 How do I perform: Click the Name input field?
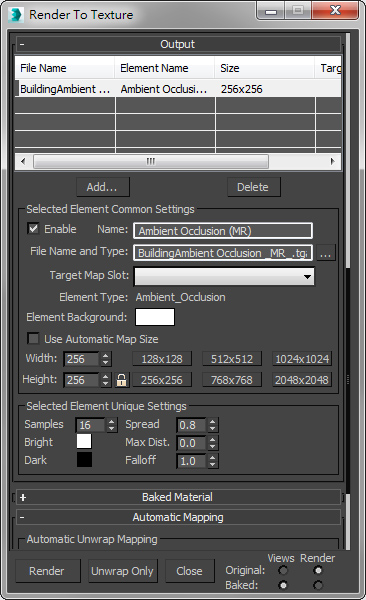[223, 231]
